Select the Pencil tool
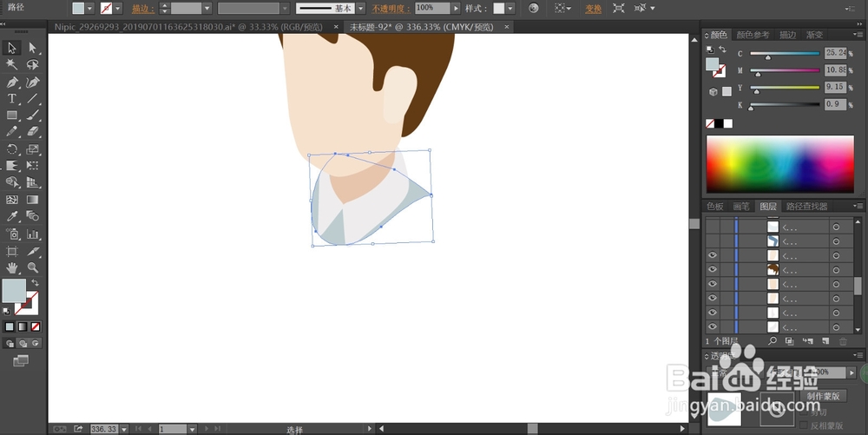868x435 pixels. point(11,132)
